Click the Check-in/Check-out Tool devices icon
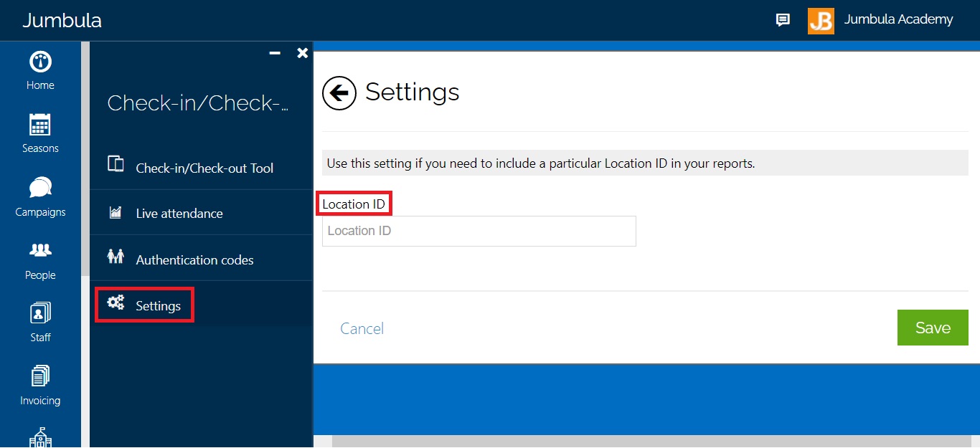This screenshot has width=980, height=448. tap(116, 164)
